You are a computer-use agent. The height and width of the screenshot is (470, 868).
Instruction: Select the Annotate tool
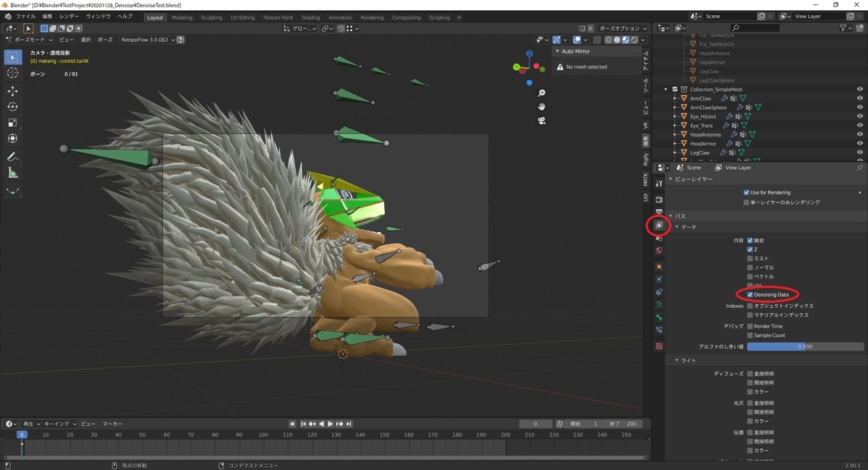point(12,155)
